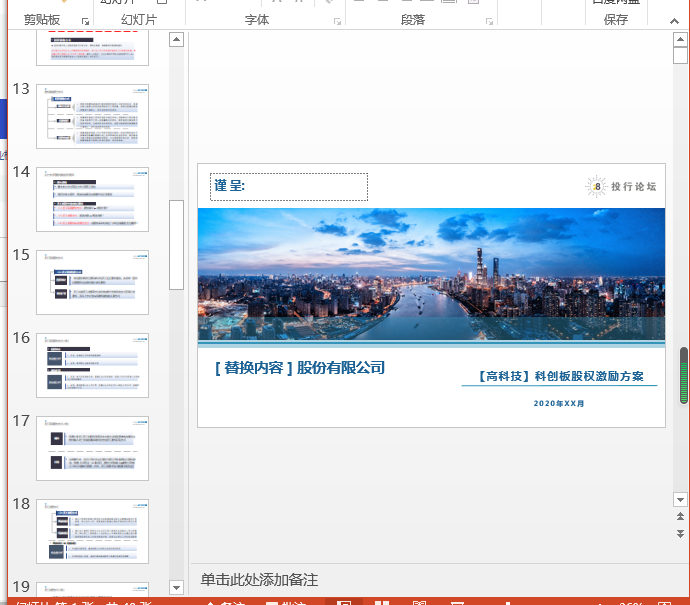Viewport: 690px width, 605px height.
Task: Click the 投行论坛 logo on the slide
Action: 620,187
